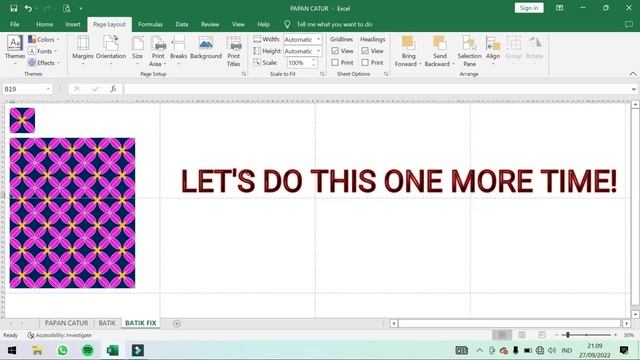Open Scale to Fit dialog launcher
The image size is (640, 360).
coord(322,74)
